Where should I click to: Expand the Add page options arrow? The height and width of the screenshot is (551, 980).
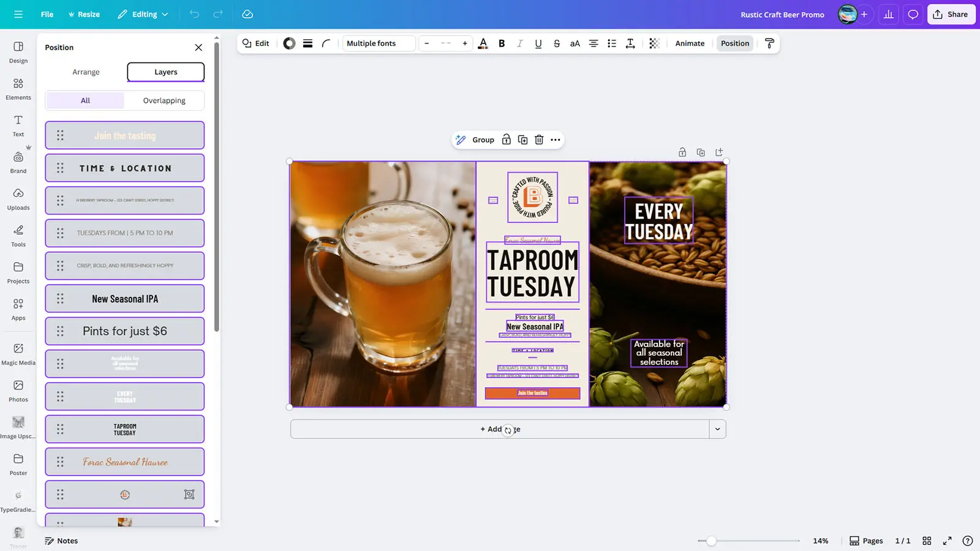click(x=717, y=429)
